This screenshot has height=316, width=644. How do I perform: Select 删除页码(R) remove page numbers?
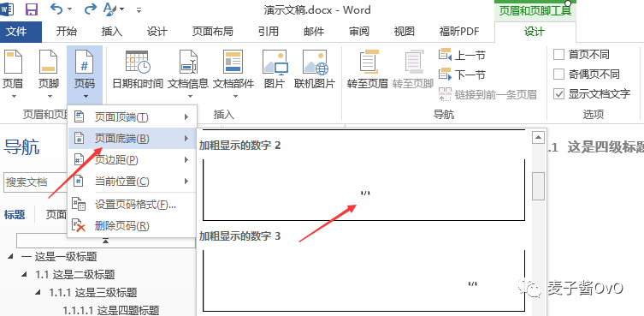click(x=133, y=225)
